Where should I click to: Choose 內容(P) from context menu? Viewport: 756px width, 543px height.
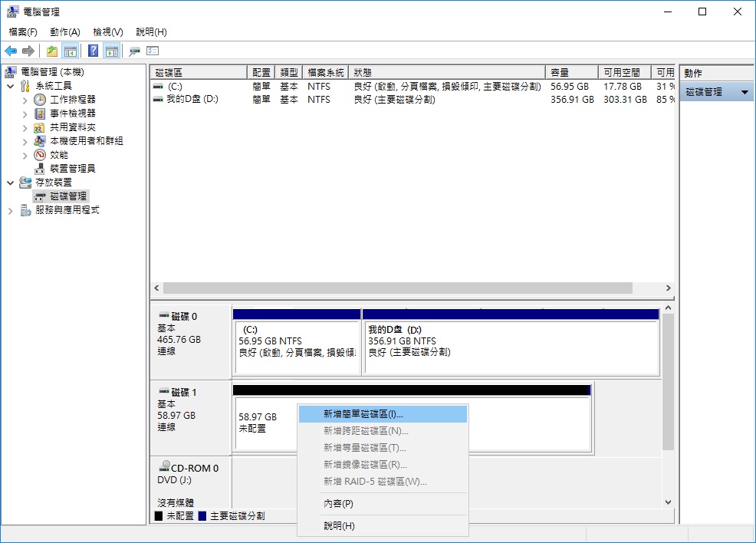[x=383, y=503]
